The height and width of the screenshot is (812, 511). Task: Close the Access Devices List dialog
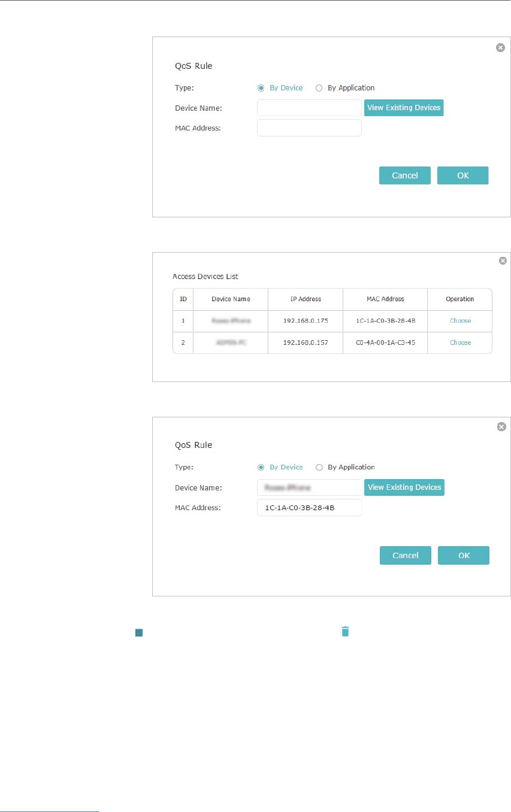click(x=503, y=260)
